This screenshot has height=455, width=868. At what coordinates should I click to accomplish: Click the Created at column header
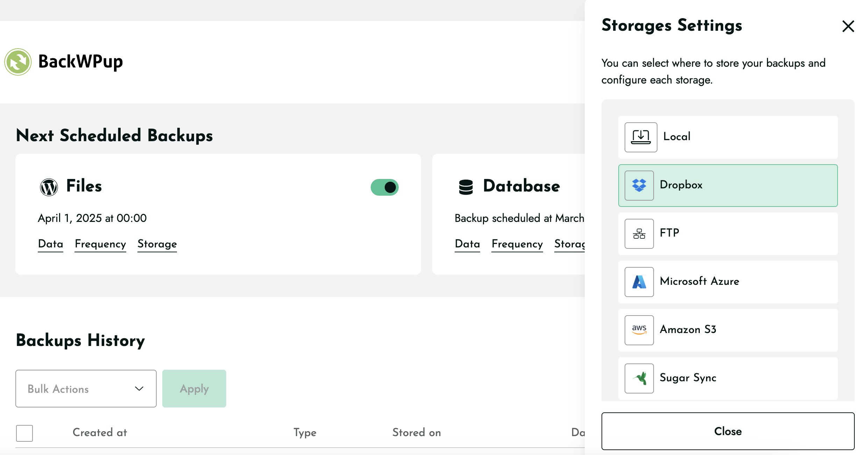pos(100,433)
